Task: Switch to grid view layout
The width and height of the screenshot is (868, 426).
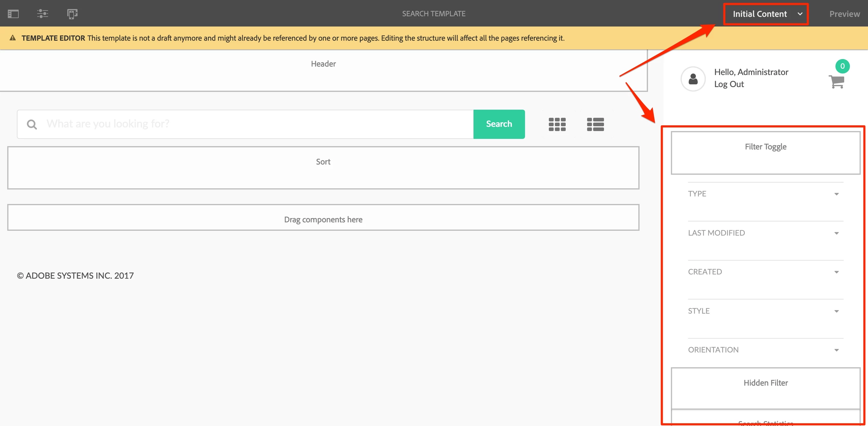Action: click(557, 124)
